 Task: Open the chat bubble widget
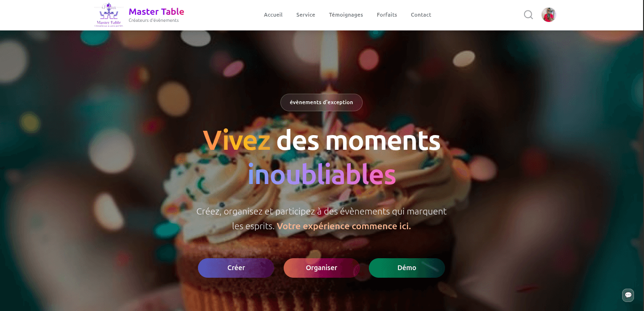(628, 295)
